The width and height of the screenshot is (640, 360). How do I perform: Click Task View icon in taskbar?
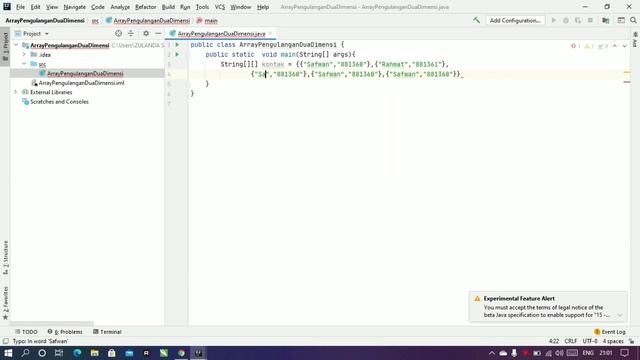(x=59, y=353)
